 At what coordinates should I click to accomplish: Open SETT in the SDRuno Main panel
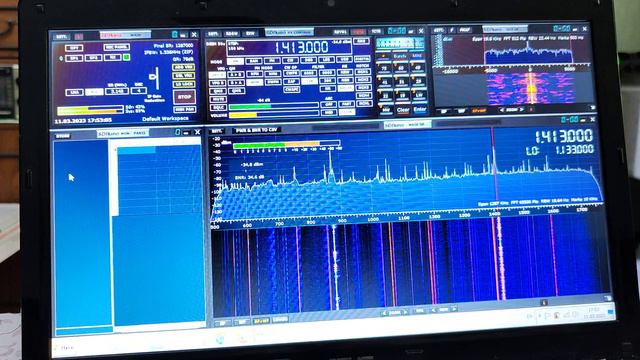[62, 36]
